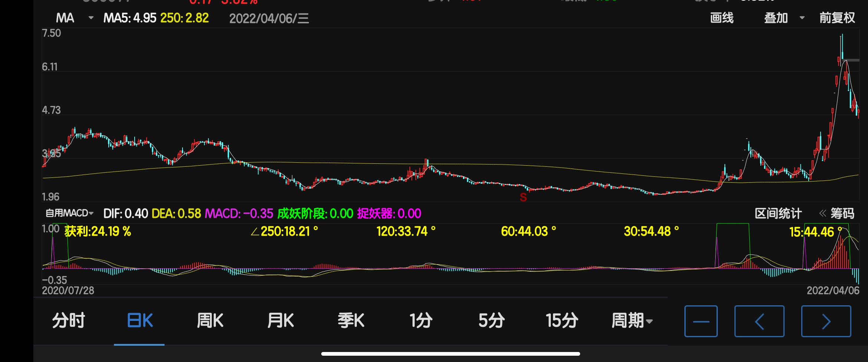The height and width of the screenshot is (362, 868).
Task: Switch to 周K weekly chart tab
Action: 210,321
